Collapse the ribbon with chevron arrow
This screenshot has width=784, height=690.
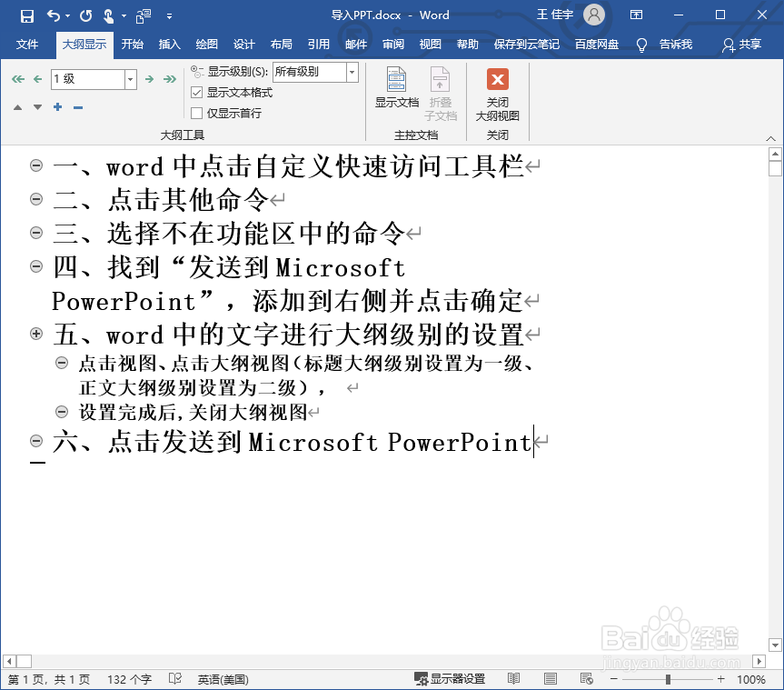click(x=770, y=138)
